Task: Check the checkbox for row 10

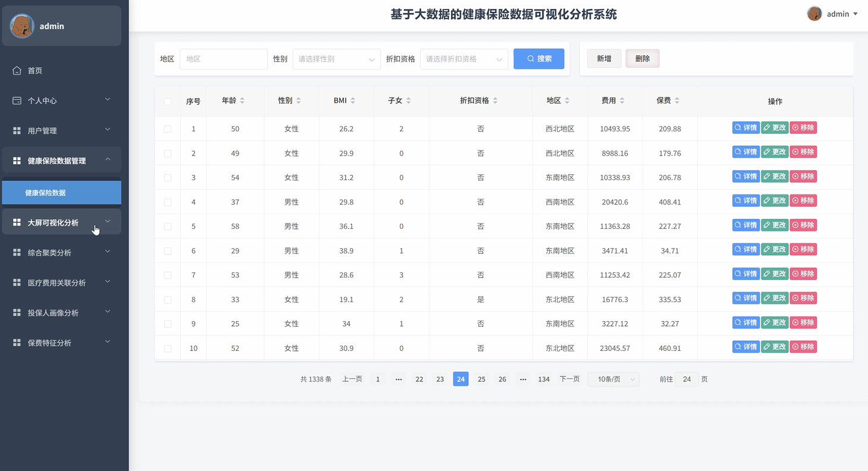Action: [x=168, y=348]
